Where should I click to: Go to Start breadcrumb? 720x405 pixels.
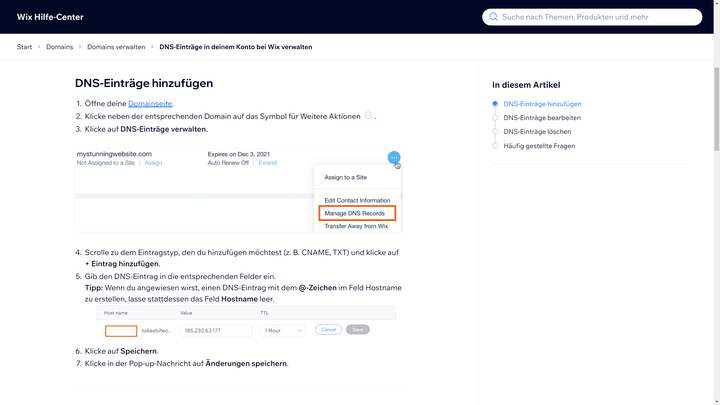[24, 47]
